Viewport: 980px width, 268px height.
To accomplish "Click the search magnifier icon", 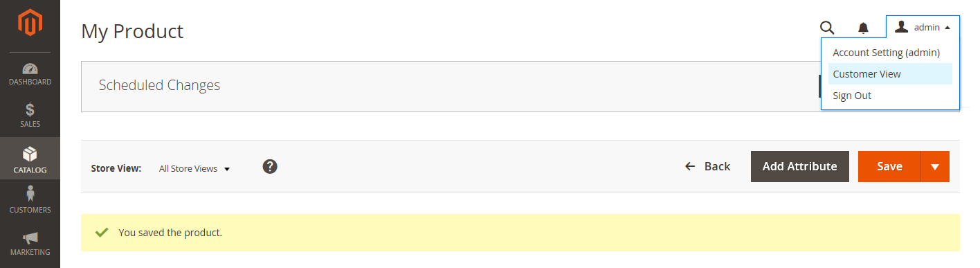I will [x=827, y=28].
